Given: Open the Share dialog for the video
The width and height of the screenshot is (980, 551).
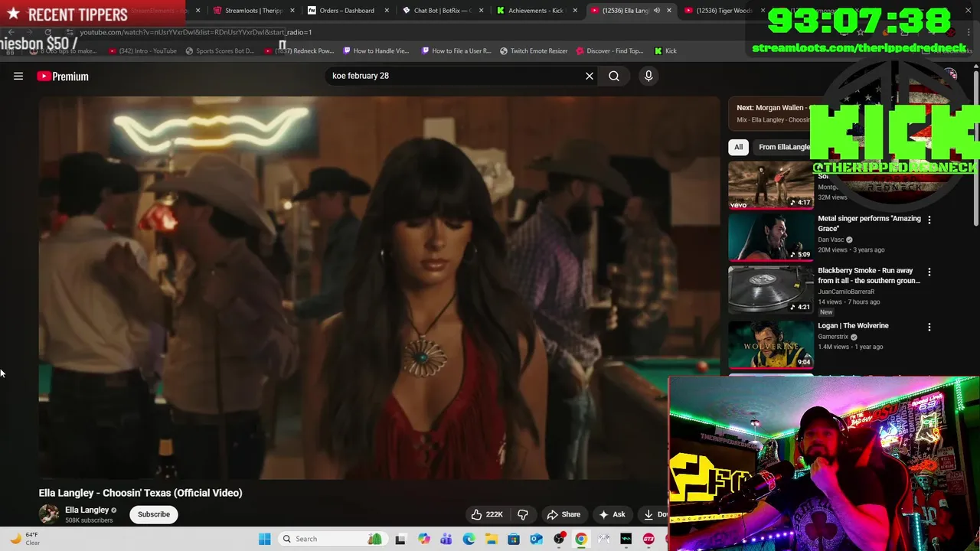Looking at the screenshot, I should [563, 514].
